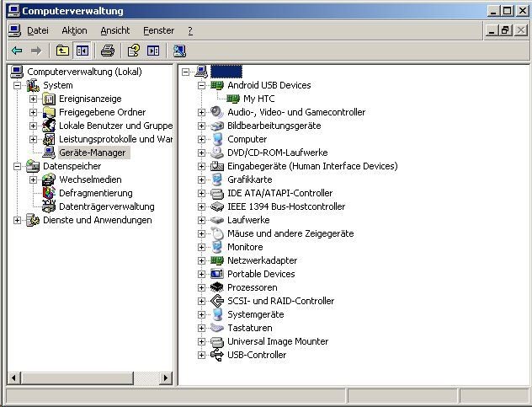Expand the Systemgeräte node
532x407 pixels.
tap(201, 314)
